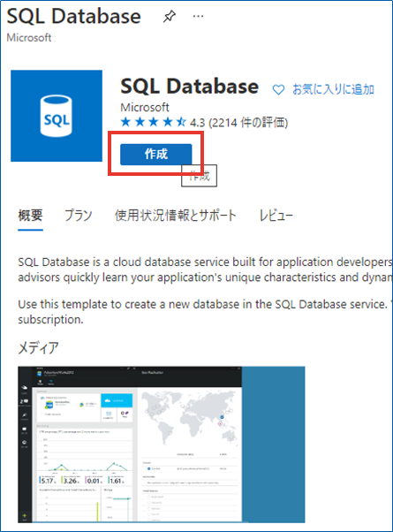393x532 pixels.
Task: Open the more options ellipsis menu
Action: pos(198,16)
